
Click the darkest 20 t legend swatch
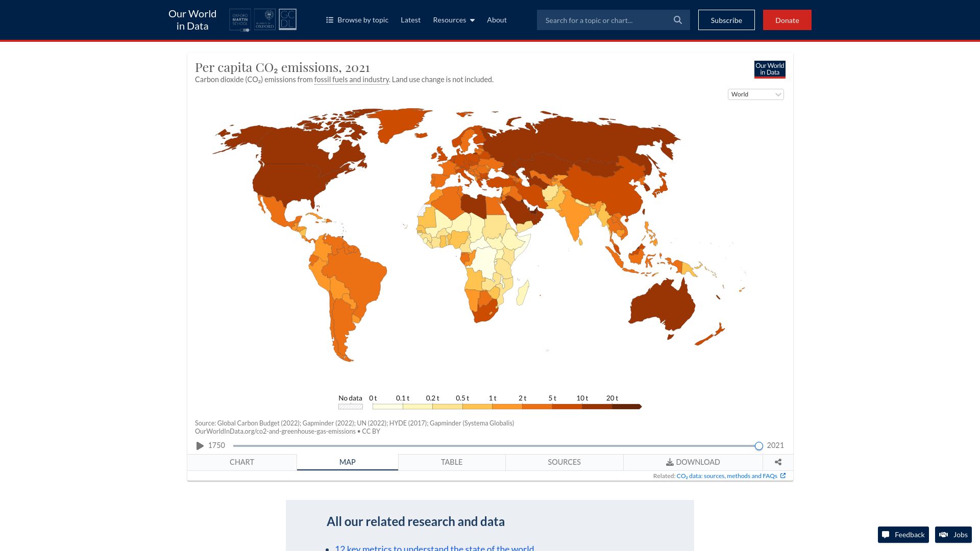[x=627, y=407]
